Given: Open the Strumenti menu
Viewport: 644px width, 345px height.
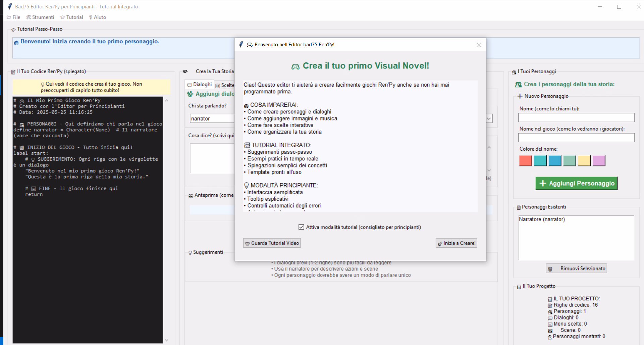Looking at the screenshot, I should 40,17.
